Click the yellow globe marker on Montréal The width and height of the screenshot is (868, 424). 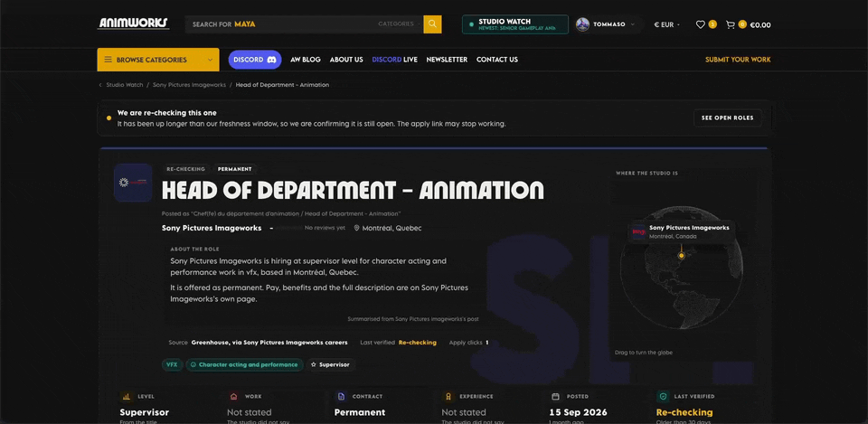tap(682, 255)
